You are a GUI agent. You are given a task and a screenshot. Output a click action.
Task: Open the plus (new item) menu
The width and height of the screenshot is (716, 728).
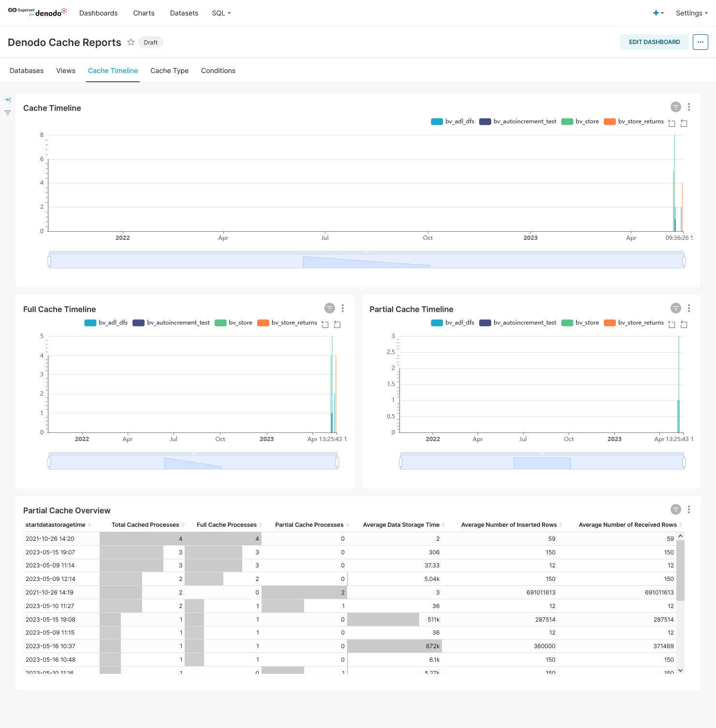tap(658, 13)
